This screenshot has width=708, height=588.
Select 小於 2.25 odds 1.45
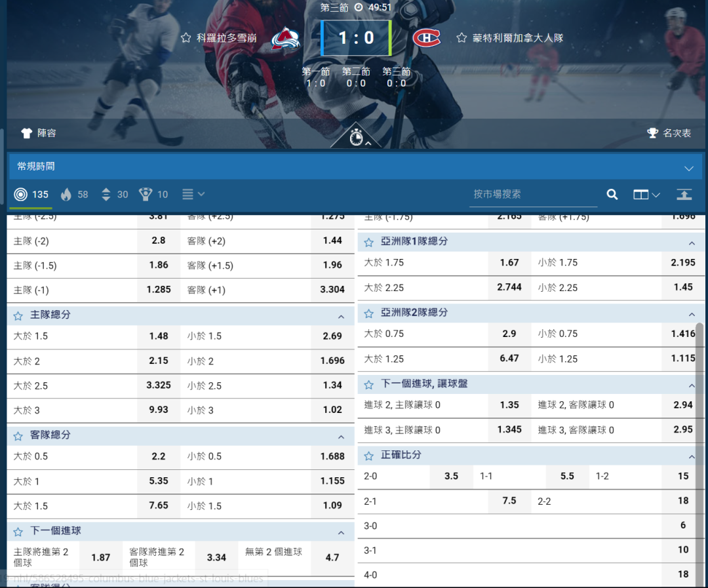[682, 288]
